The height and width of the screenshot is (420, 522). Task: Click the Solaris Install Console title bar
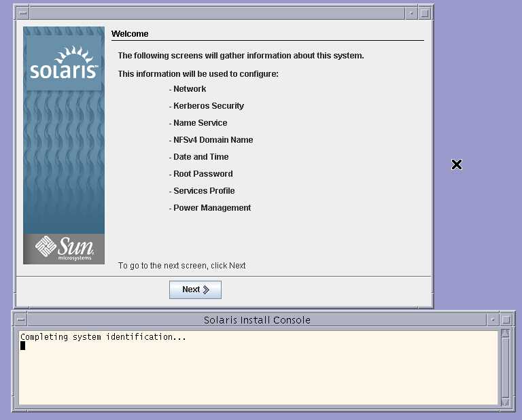pos(257,320)
